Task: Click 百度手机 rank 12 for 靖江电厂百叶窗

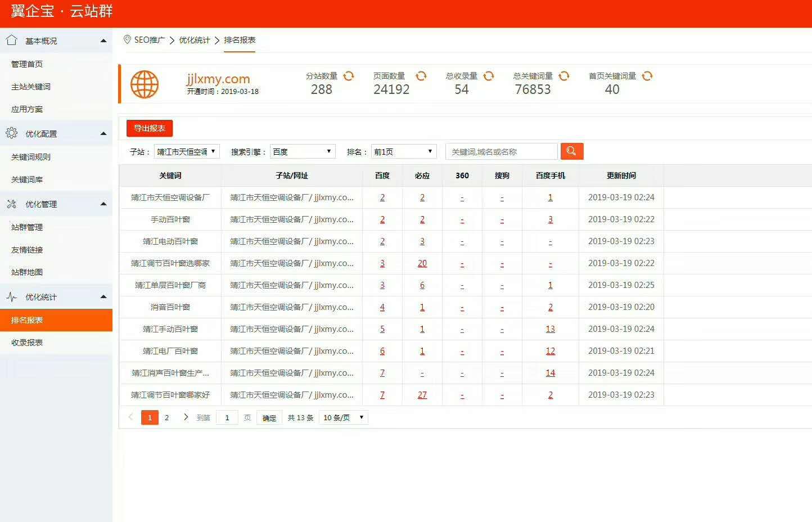Action: click(x=551, y=351)
